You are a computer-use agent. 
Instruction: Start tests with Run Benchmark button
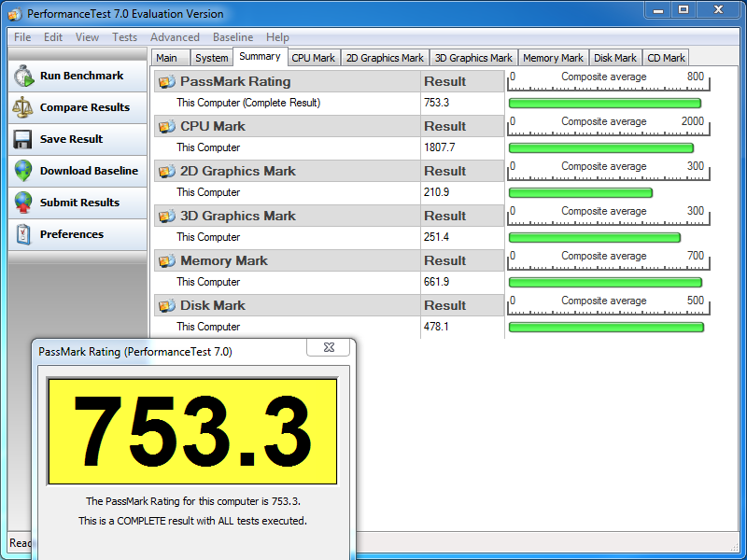pyautogui.click(x=78, y=77)
